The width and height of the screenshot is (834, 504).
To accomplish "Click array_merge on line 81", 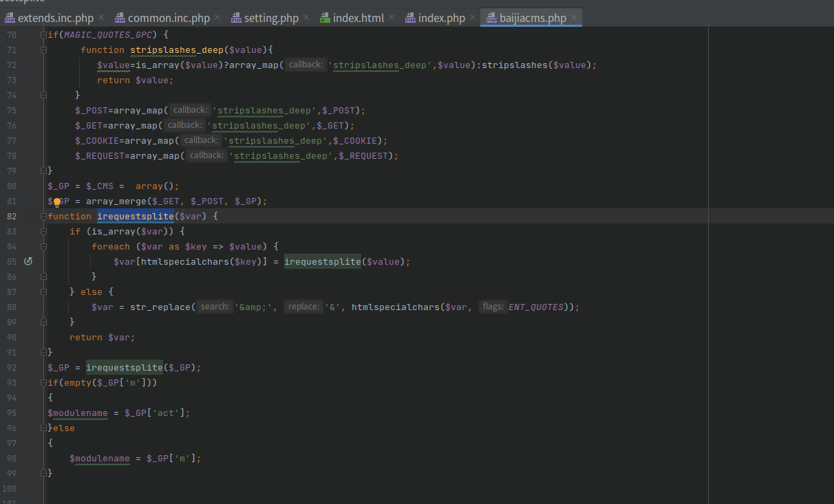I will 116,201.
